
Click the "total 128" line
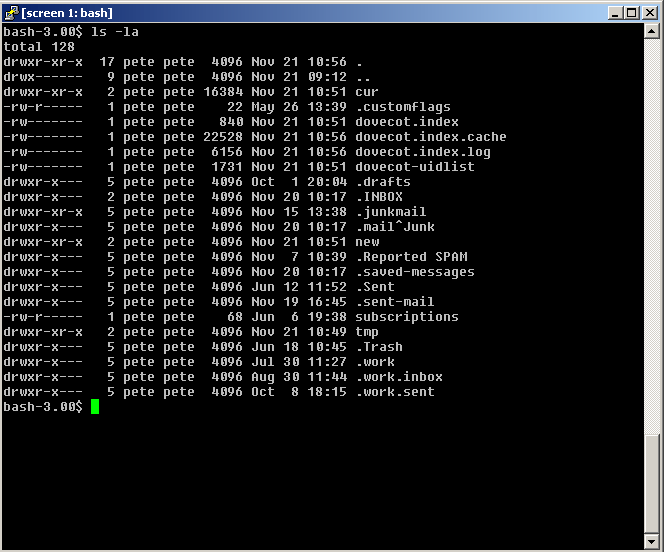39,47
